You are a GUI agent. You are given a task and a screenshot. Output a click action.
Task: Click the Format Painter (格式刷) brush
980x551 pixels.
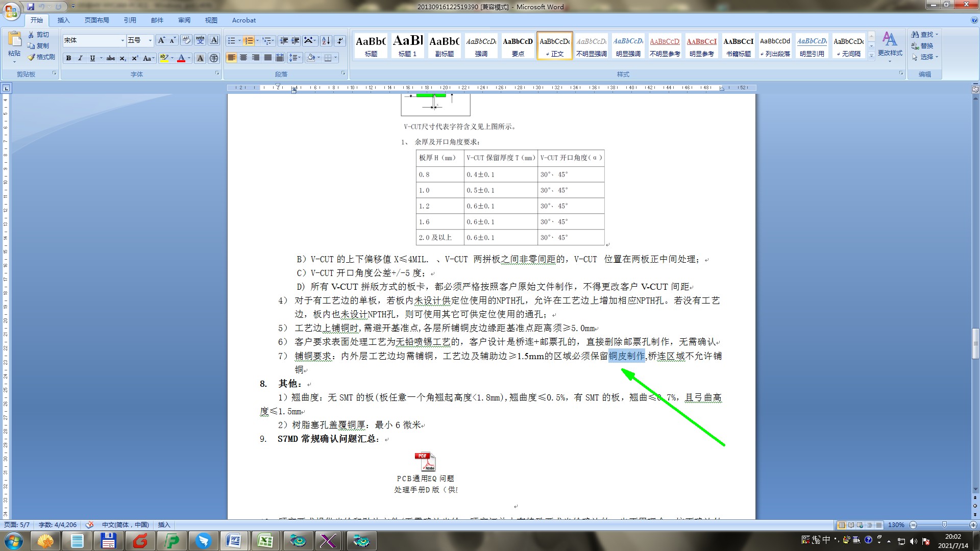(32, 57)
